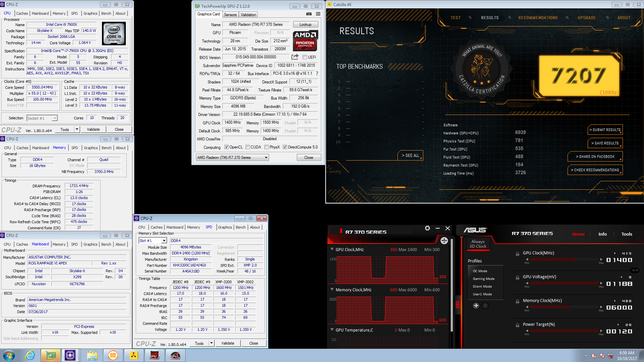Open Windows Explorer folder icon in taskbar

[x=92, y=355]
